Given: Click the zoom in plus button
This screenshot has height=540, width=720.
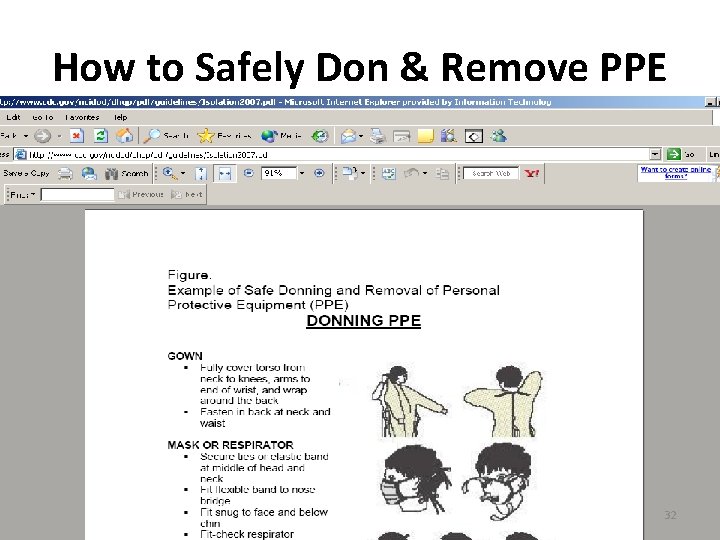Looking at the screenshot, I should (x=319, y=173).
